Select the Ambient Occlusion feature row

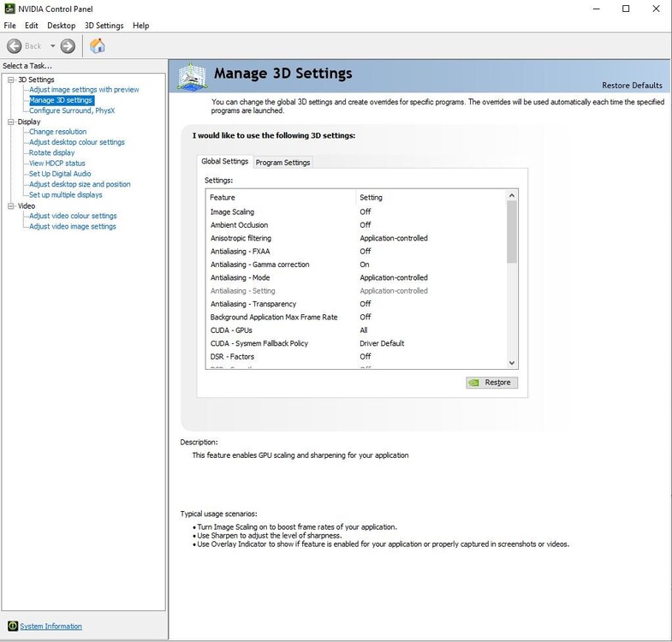click(357, 225)
